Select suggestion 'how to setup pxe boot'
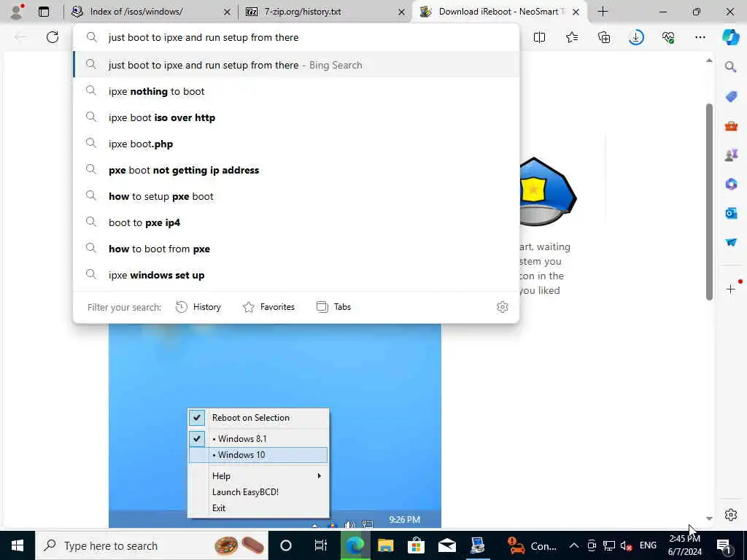This screenshot has height=560, width=747. tap(296, 195)
